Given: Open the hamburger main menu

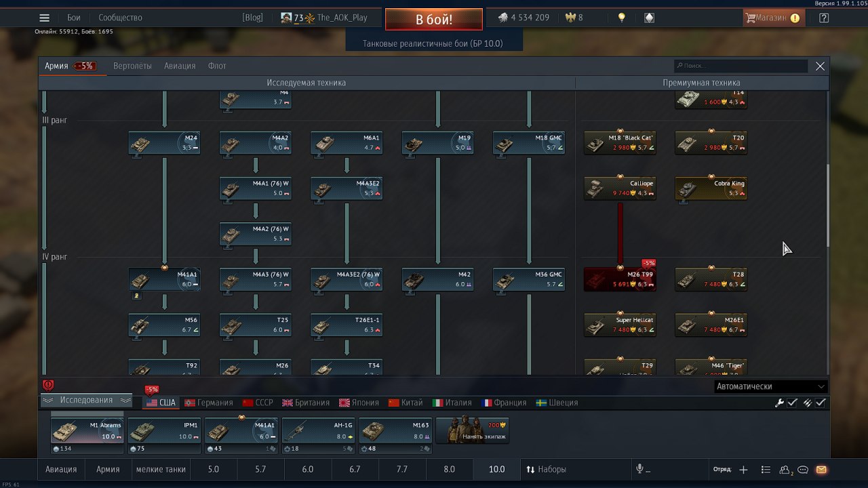Looking at the screenshot, I should click(x=44, y=18).
